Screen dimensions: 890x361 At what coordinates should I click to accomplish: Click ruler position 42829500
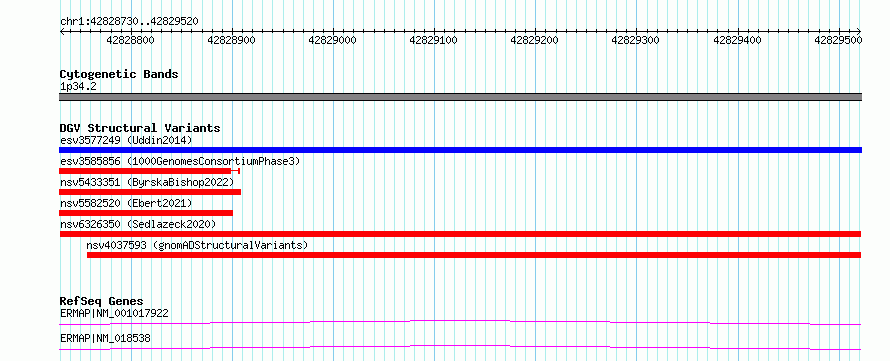tap(838, 40)
